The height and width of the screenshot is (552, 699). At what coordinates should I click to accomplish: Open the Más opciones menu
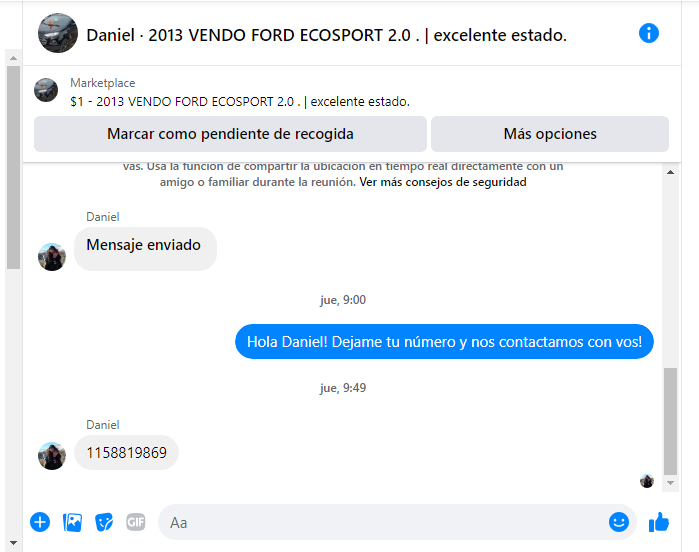click(x=550, y=134)
